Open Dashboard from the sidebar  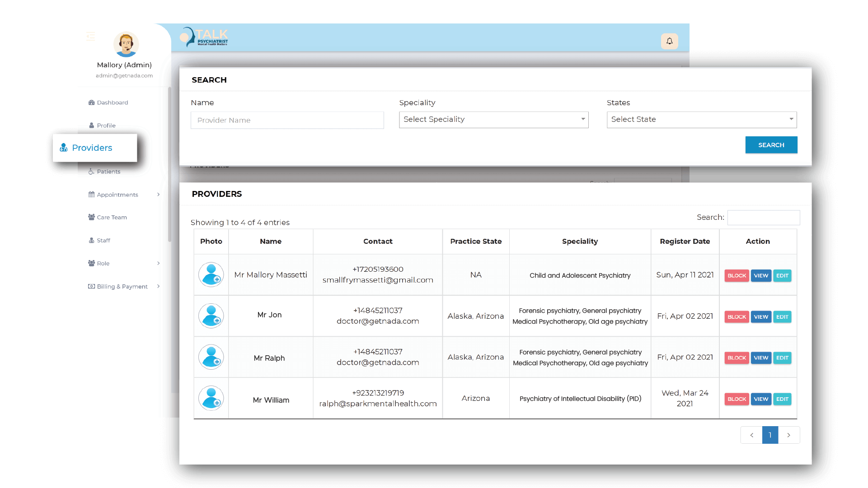pos(112,102)
